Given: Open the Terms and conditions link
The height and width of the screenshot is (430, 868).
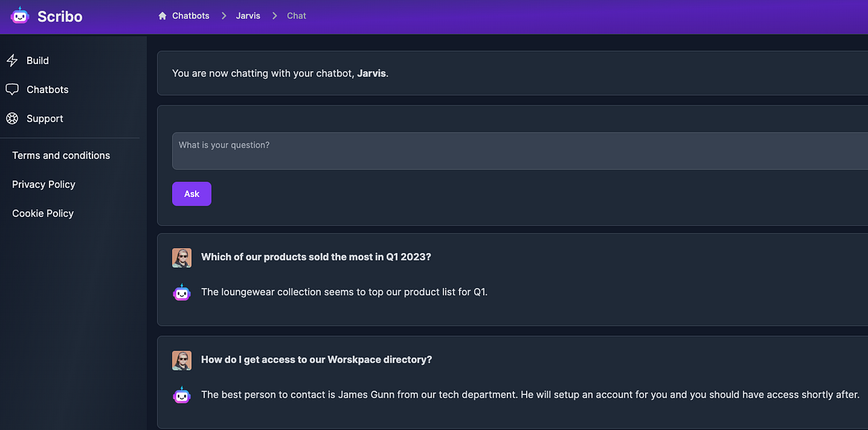Looking at the screenshot, I should tap(61, 156).
